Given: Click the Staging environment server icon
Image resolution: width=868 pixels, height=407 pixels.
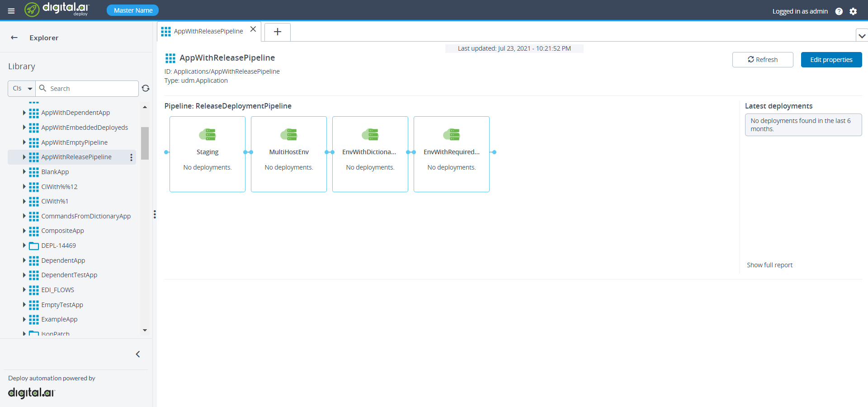Looking at the screenshot, I should coord(208,134).
